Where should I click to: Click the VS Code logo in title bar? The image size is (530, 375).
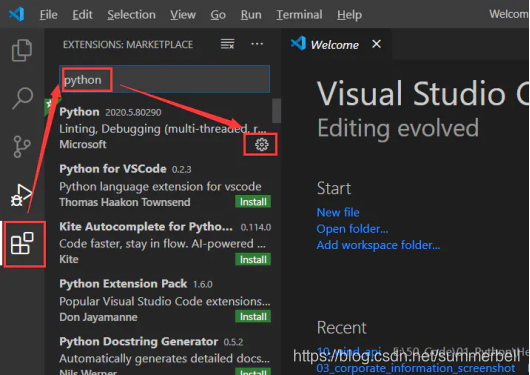pyautogui.click(x=17, y=14)
